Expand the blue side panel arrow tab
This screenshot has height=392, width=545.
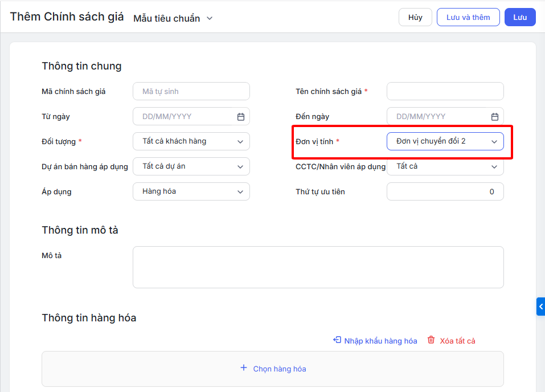point(541,307)
